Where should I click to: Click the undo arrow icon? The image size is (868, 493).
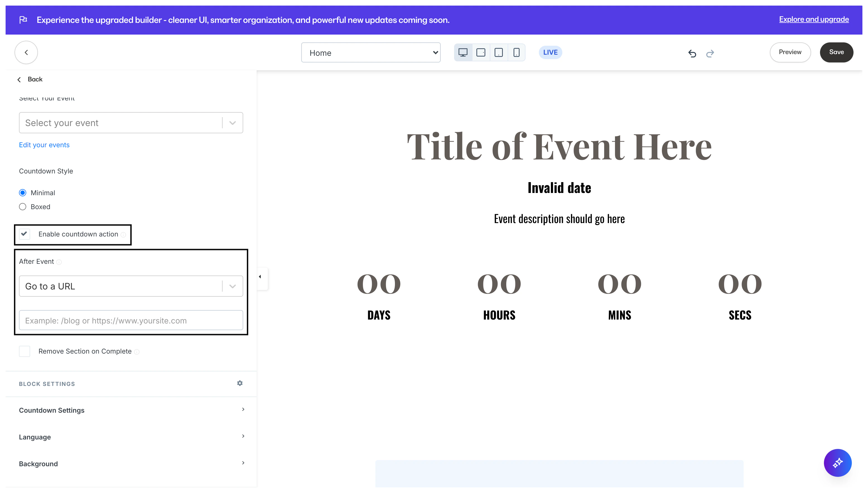pyautogui.click(x=692, y=53)
